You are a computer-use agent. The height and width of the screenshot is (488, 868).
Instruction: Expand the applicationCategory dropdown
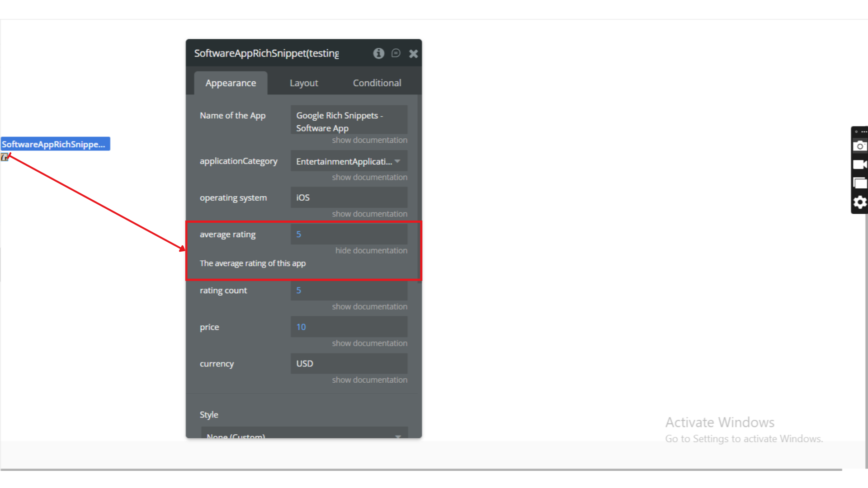[349, 161]
